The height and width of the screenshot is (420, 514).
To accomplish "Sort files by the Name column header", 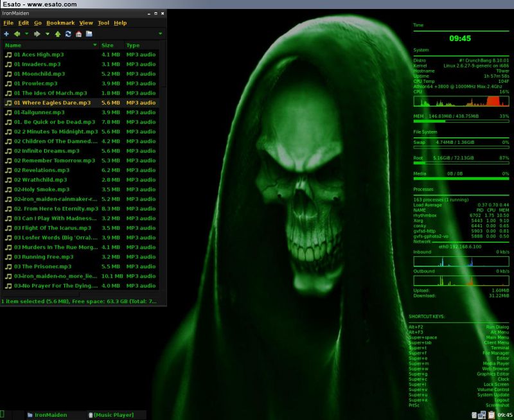I will (51, 45).
